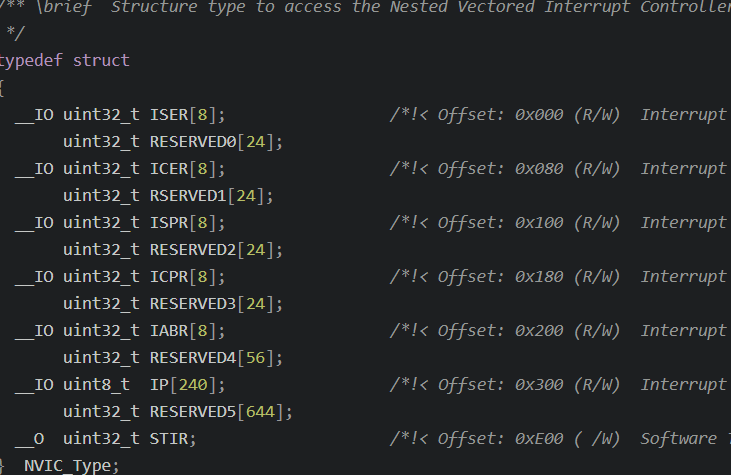Place cursor on ISER array name
This screenshot has height=475, width=731.
tap(169, 115)
